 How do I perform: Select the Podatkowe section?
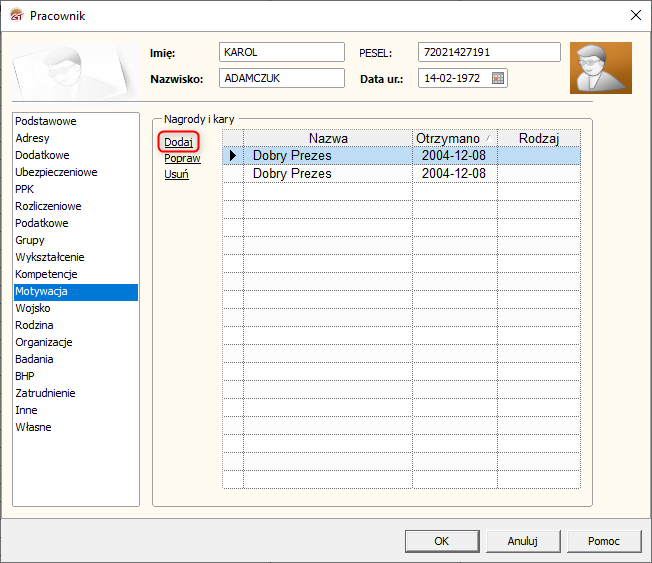pos(76,223)
